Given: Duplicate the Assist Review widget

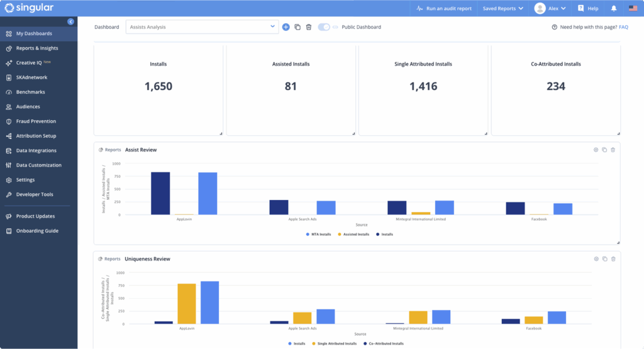Looking at the screenshot, I should [604, 150].
